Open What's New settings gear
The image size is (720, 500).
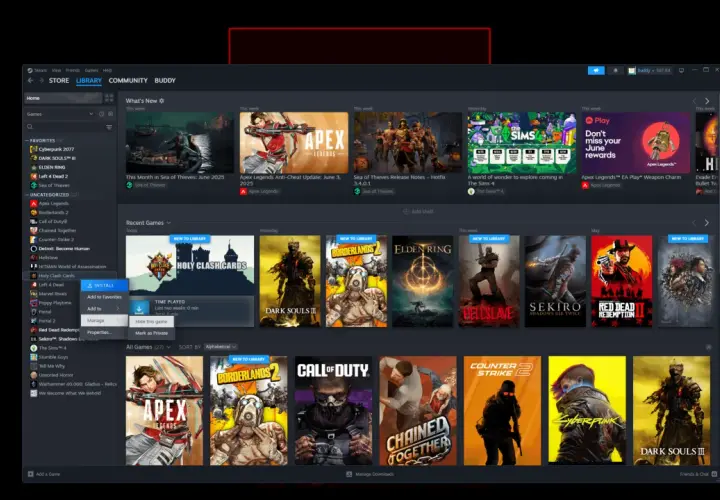tap(162, 101)
